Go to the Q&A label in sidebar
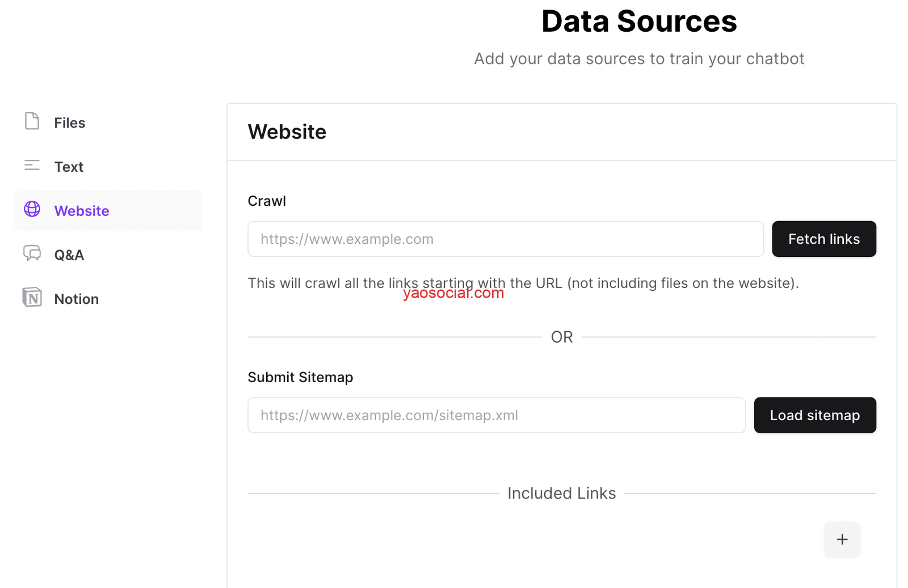This screenshot has width=908, height=588. 69,255
